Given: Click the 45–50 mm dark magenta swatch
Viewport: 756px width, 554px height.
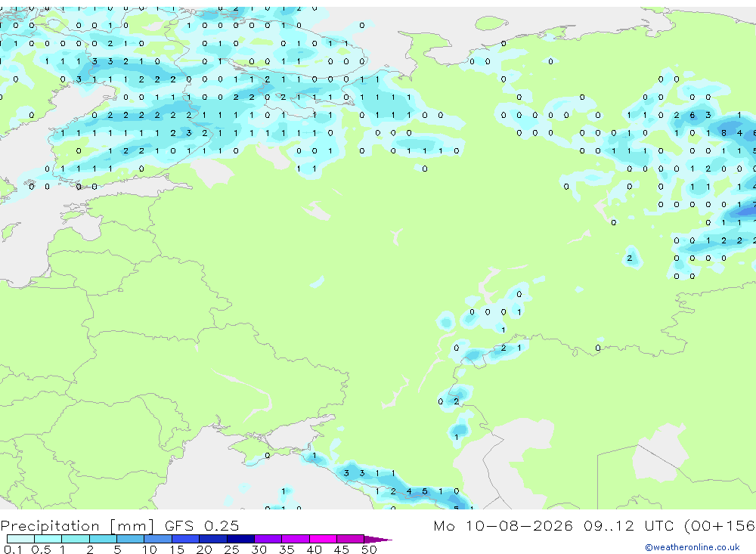Looking at the screenshot, I should 351,539.
